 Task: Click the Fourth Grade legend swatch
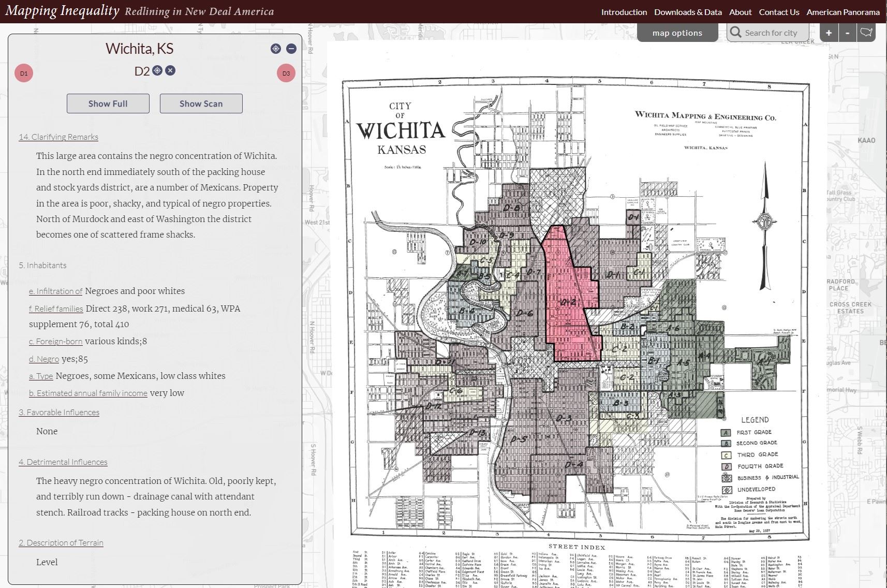point(727,467)
